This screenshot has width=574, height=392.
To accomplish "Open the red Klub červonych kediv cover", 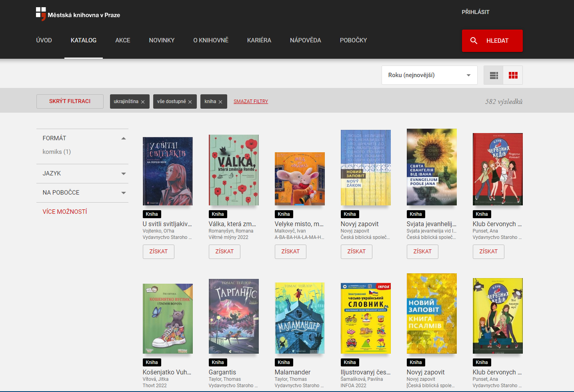I will [498, 169].
